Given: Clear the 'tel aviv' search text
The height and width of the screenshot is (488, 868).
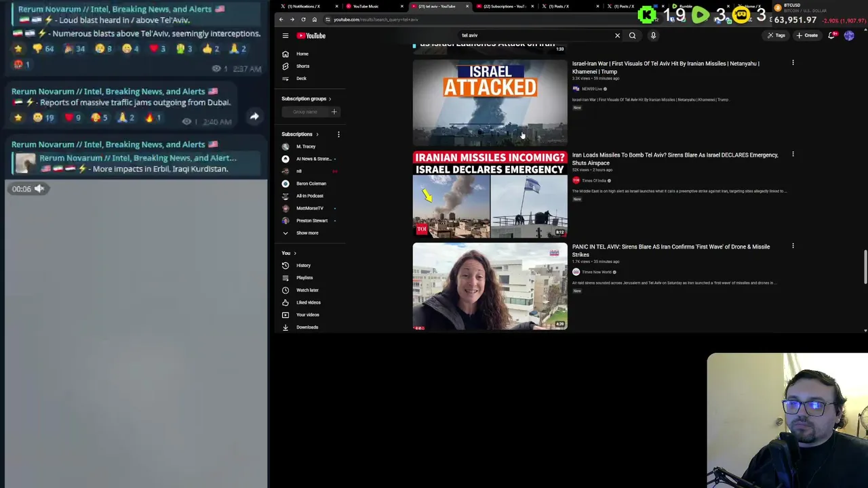Looking at the screenshot, I should 617,35.
